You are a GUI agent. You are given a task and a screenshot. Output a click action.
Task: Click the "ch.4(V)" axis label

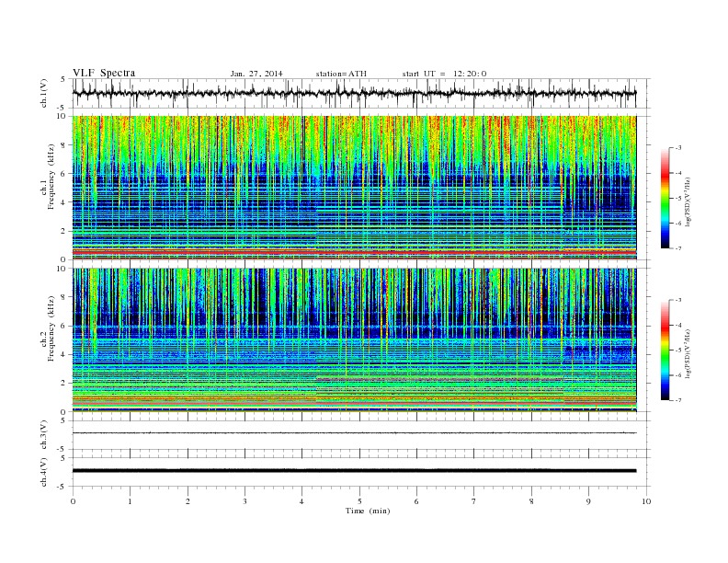(44, 473)
